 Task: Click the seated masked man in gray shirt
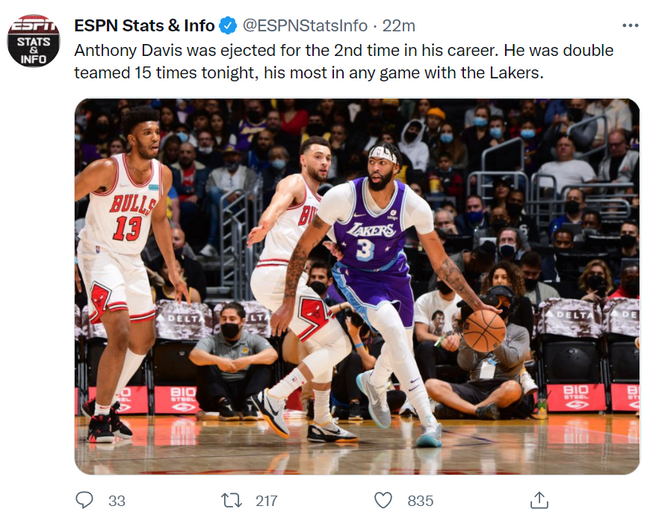pos(232,361)
